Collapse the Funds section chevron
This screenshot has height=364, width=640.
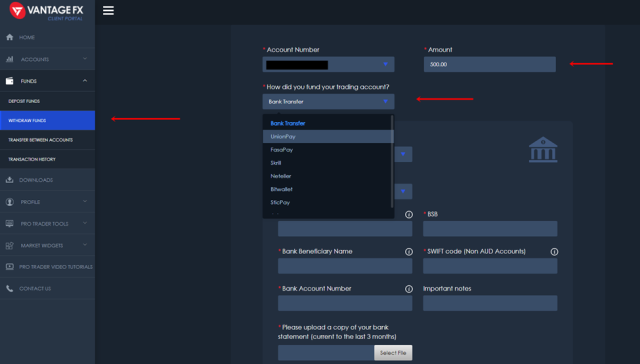(x=85, y=81)
